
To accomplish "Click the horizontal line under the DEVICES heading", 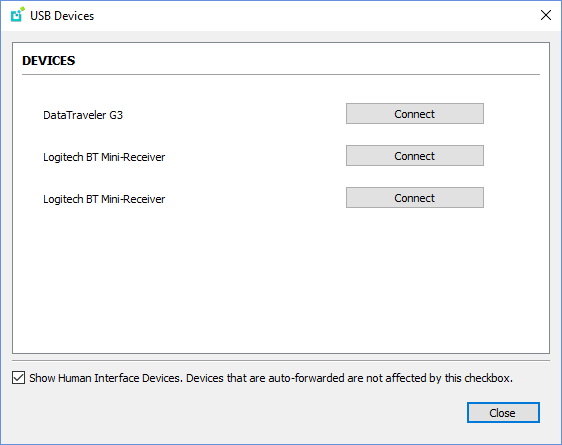I will coord(281,75).
